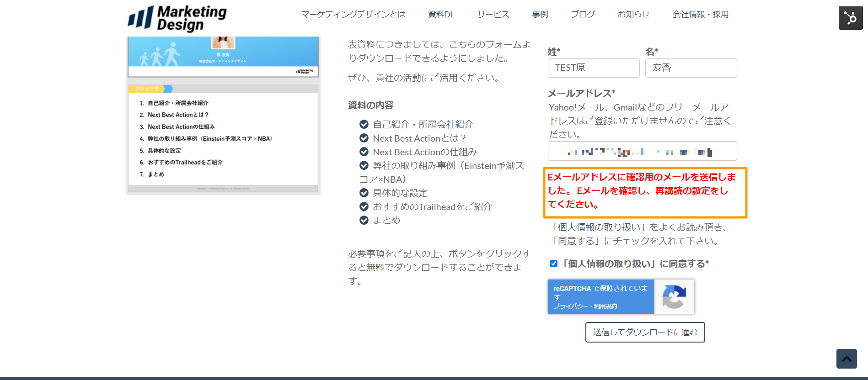
Task: Open the 事例 navigation item
Action: 540,15
